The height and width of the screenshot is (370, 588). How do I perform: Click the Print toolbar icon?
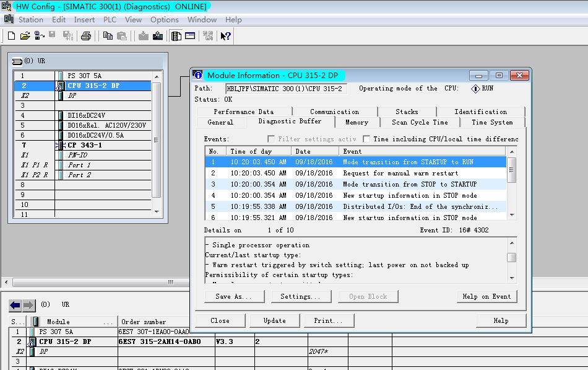[x=86, y=36]
